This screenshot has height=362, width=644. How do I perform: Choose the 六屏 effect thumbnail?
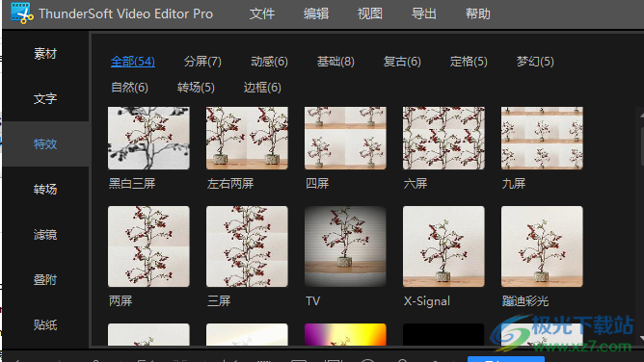coord(443,139)
